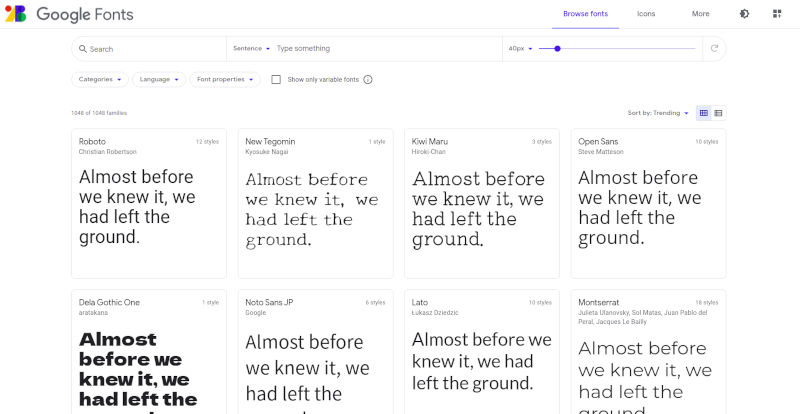Click the Google Fonts title text
This screenshot has height=414, width=800.
pyautogui.click(x=85, y=14)
